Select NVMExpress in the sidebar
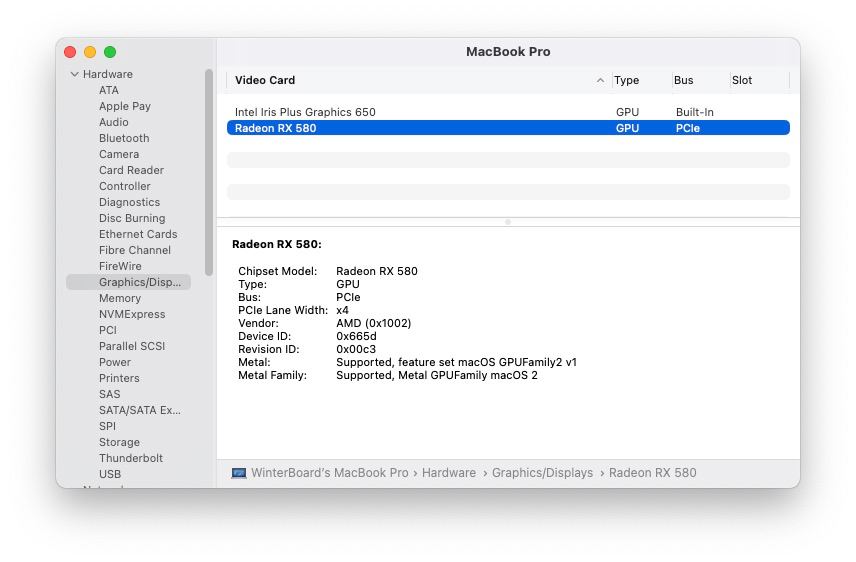Screen dimensions: 856x562 point(132,314)
